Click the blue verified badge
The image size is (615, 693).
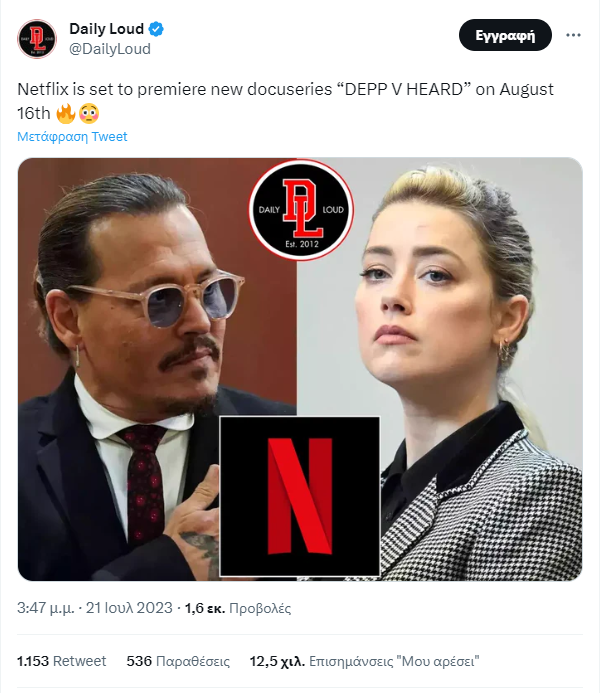pyautogui.click(x=157, y=29)
